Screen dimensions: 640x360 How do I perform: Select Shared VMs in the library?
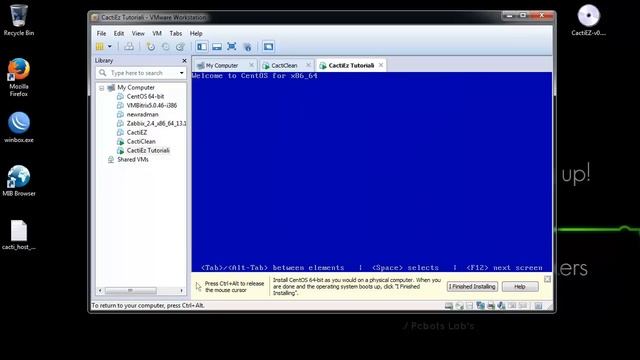click(133, 160)
